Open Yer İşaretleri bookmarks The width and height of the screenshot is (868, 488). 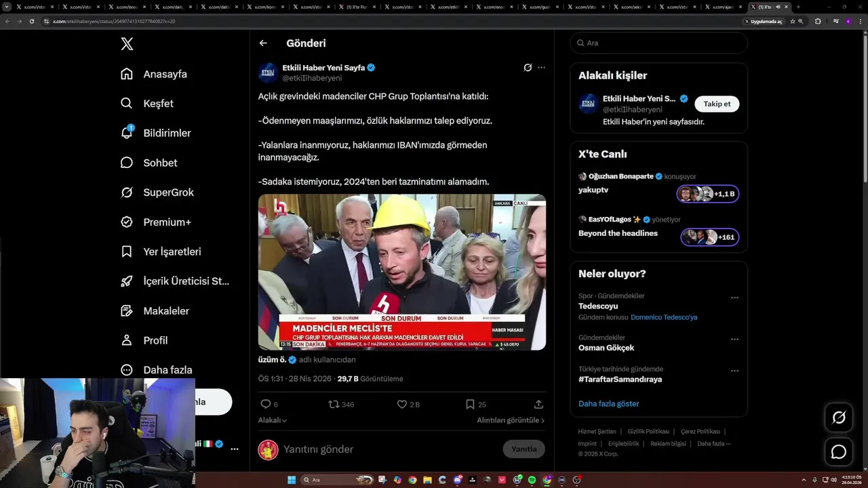tap(161, 251)
